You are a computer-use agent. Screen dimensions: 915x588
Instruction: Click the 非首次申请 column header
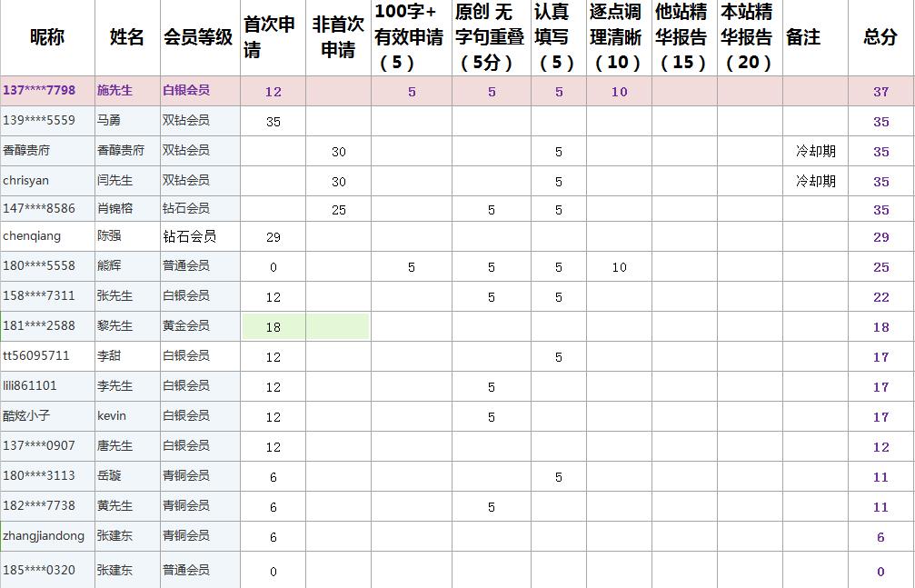[338, 37]
